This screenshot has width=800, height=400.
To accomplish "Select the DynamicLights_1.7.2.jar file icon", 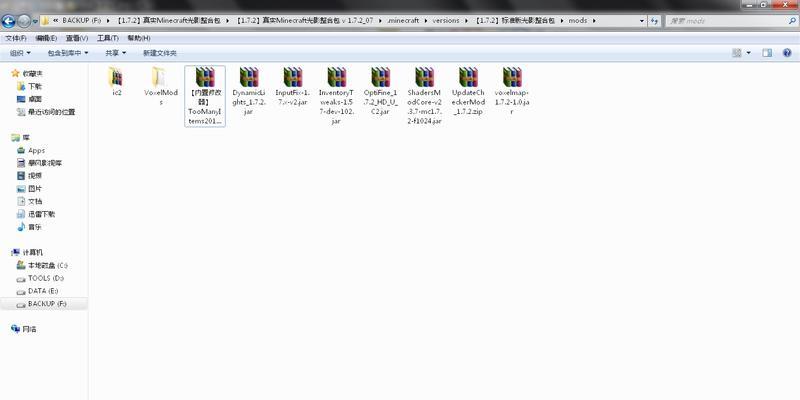I will [x=249, y=77].
